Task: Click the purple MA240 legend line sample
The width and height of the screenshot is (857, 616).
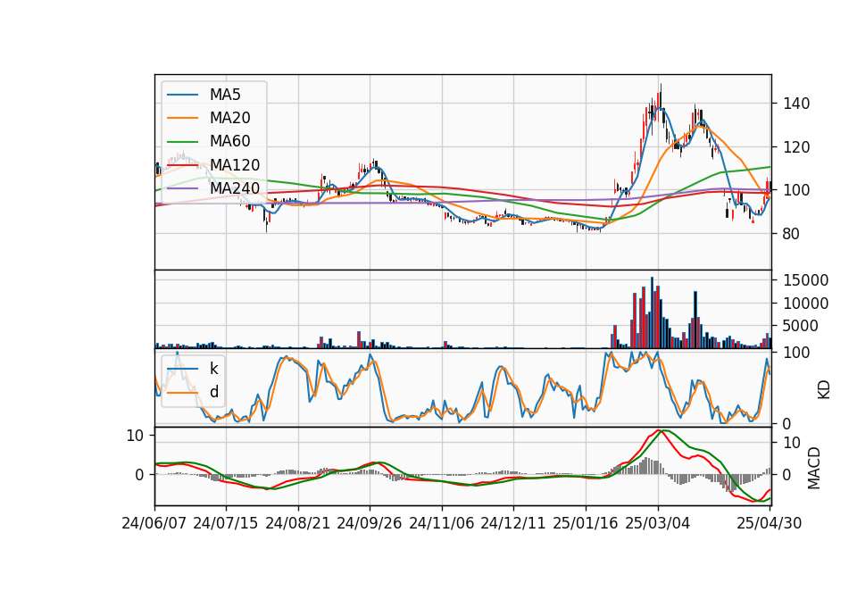Action: [x=182, y=188]
